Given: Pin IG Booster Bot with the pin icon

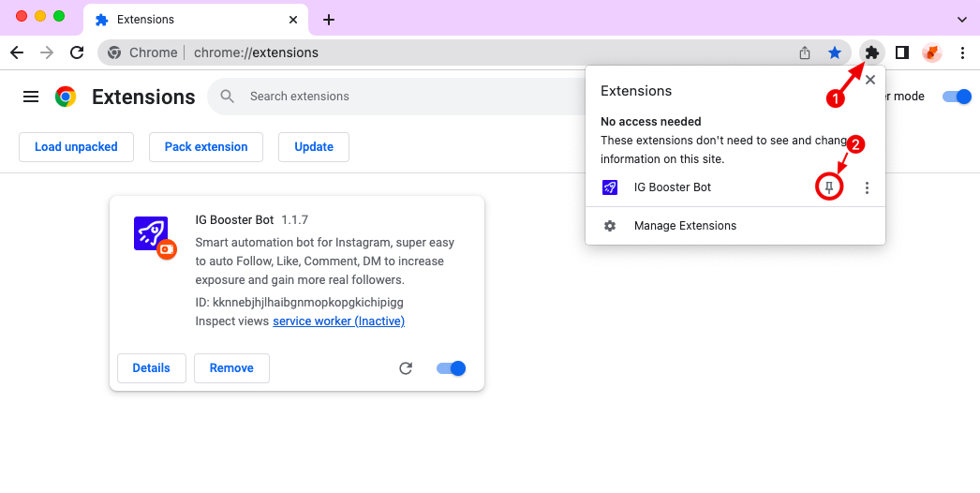Looking at the screenshot, I should click(829, 187).
